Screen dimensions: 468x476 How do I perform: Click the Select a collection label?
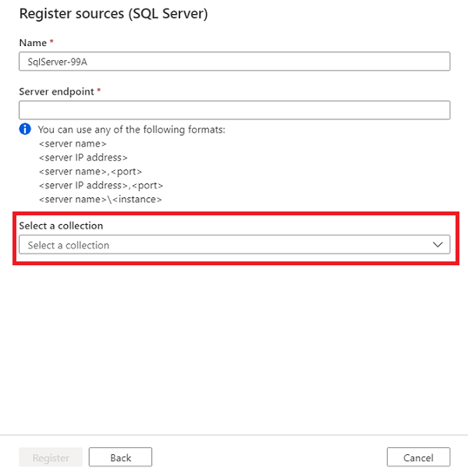click(x=61, y=226)
